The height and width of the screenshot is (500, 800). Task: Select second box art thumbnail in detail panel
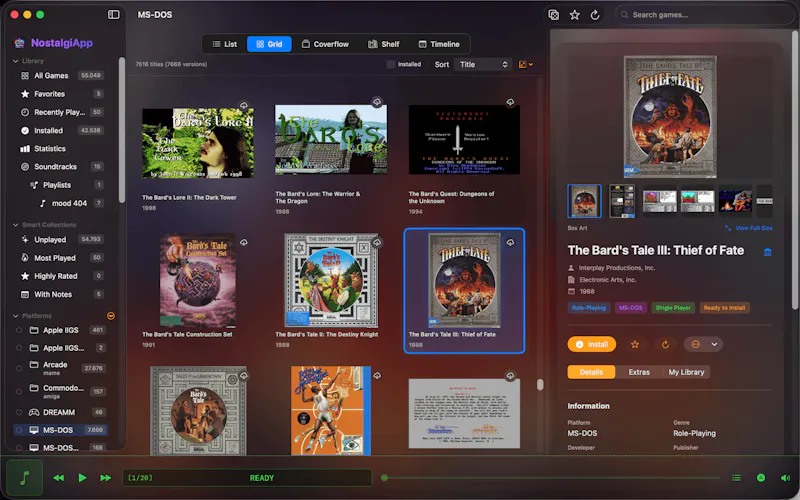click(622, 201)
